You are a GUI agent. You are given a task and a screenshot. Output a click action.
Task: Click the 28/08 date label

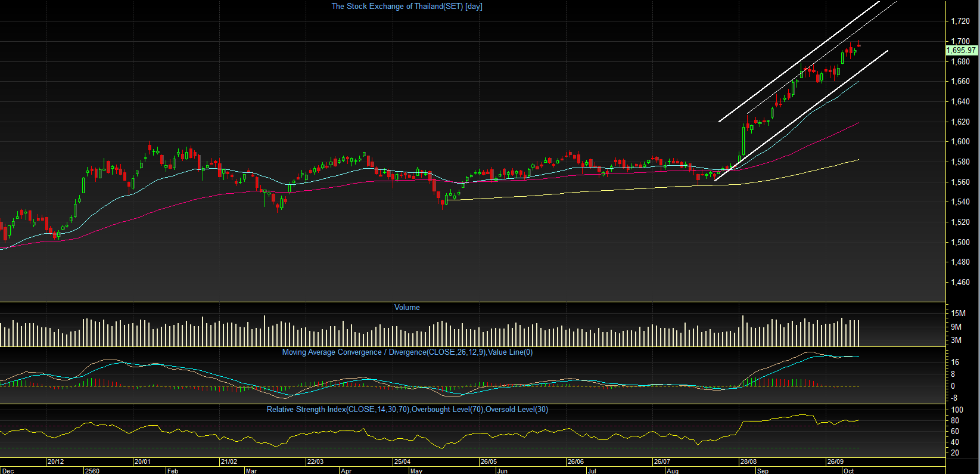point(748,462)
